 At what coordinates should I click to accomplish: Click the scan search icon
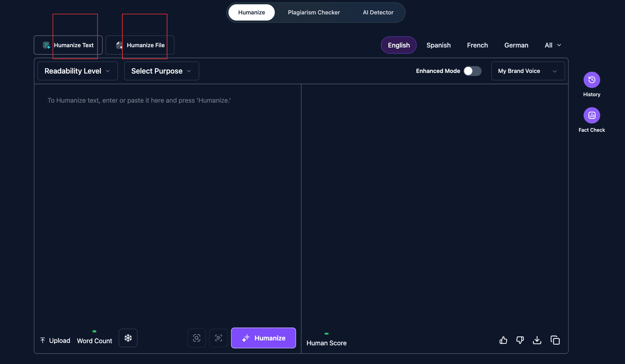pyautogui.click(x=197, y=338)
